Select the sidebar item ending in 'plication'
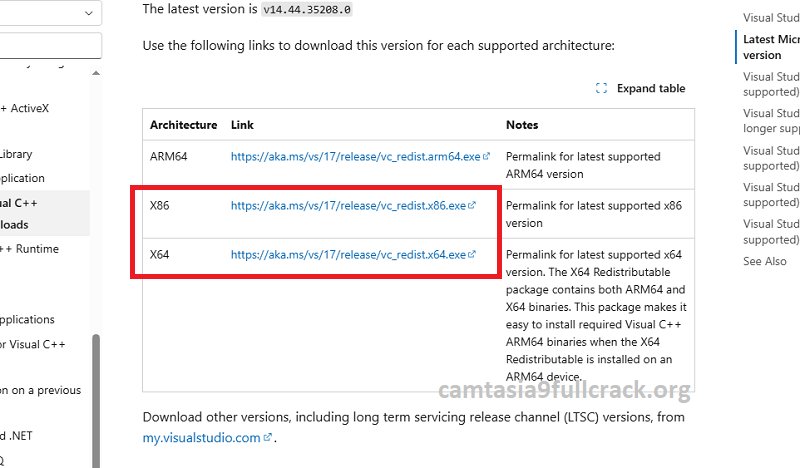Image resolution: width=800 pixels, height=468 pixels. (22, 178)
